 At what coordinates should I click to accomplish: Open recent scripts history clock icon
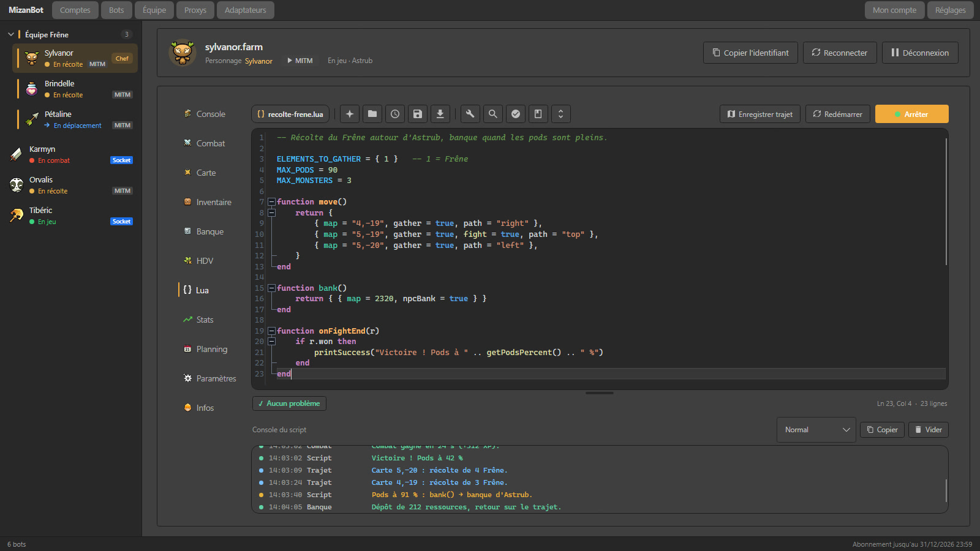click(395, 114)
